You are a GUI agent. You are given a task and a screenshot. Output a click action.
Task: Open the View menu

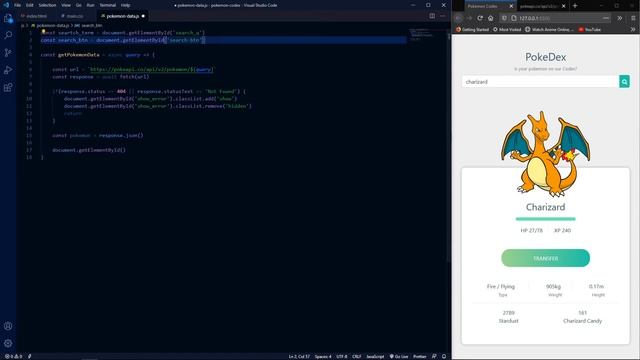pos(66,5)
